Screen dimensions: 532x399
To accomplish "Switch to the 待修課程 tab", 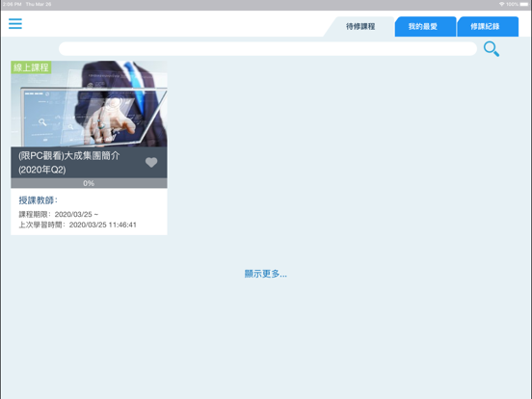I will click(x=360, y=26).
